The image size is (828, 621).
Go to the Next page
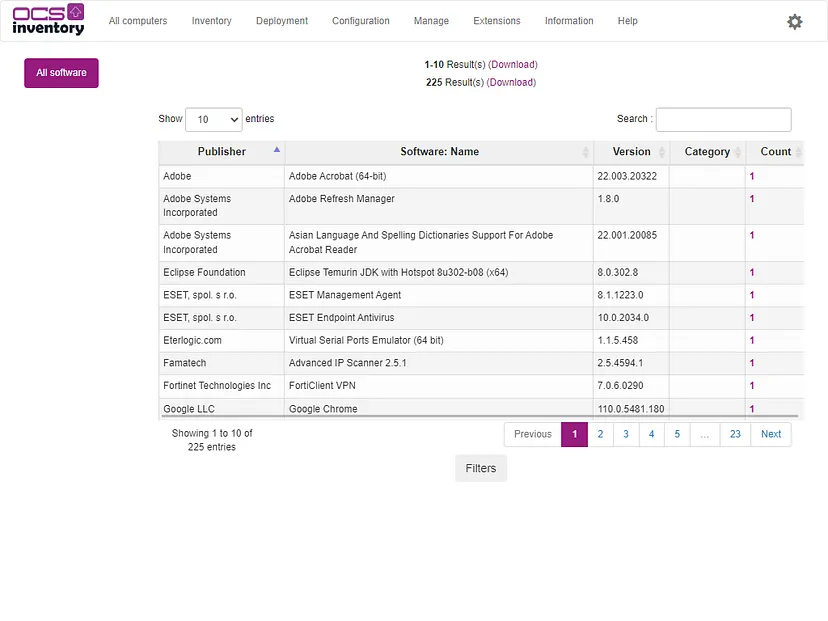tap(771, 434)
